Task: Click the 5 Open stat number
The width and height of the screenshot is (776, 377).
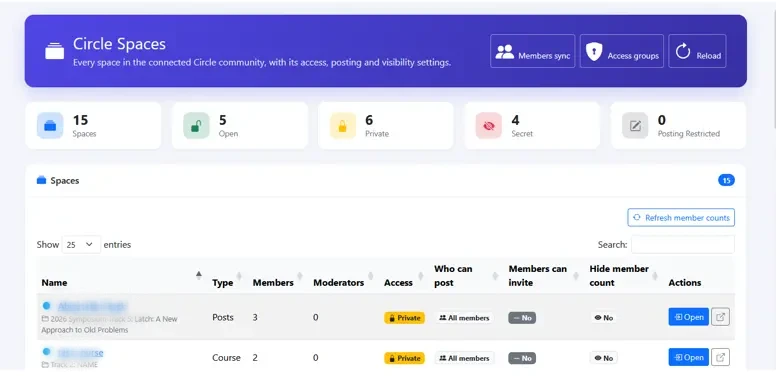Action: [223, 120]
